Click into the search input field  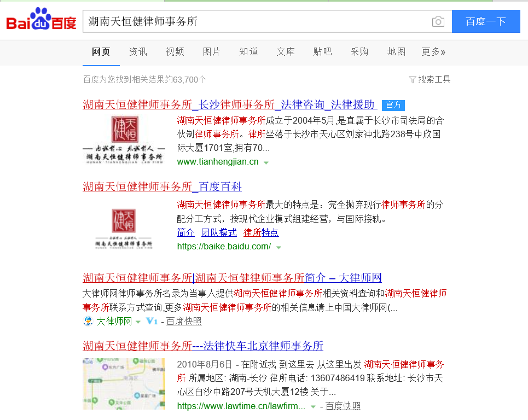pyautogui.click(x=257, y=22)
